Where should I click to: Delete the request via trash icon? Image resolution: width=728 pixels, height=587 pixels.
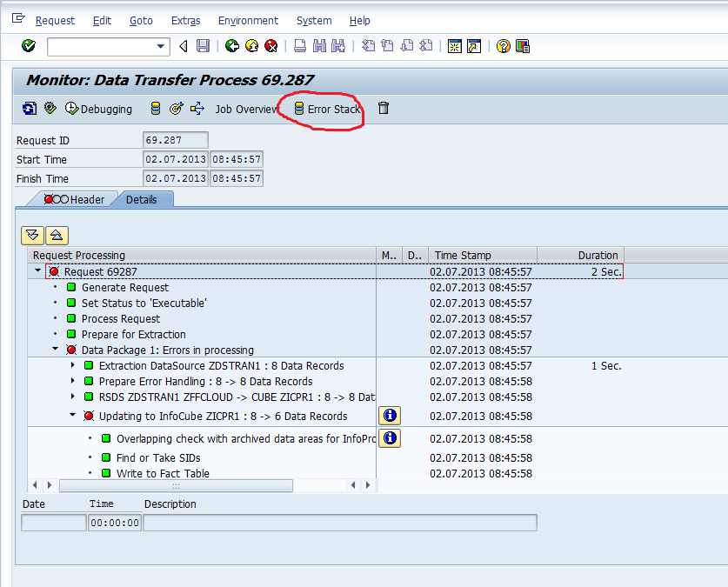point(382,109)
